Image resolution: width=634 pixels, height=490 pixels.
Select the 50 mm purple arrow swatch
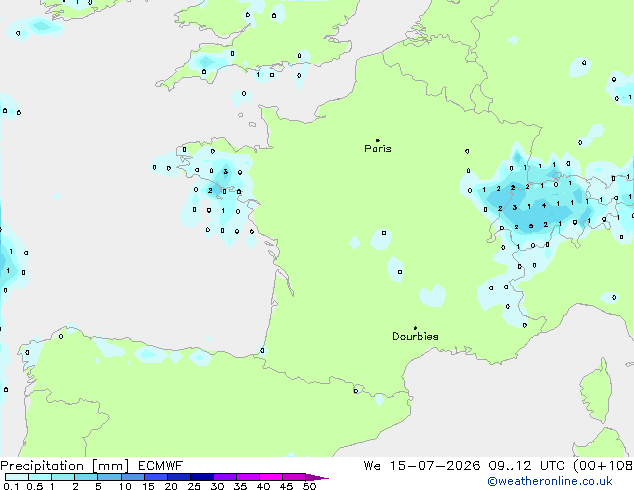click(317, 477)
